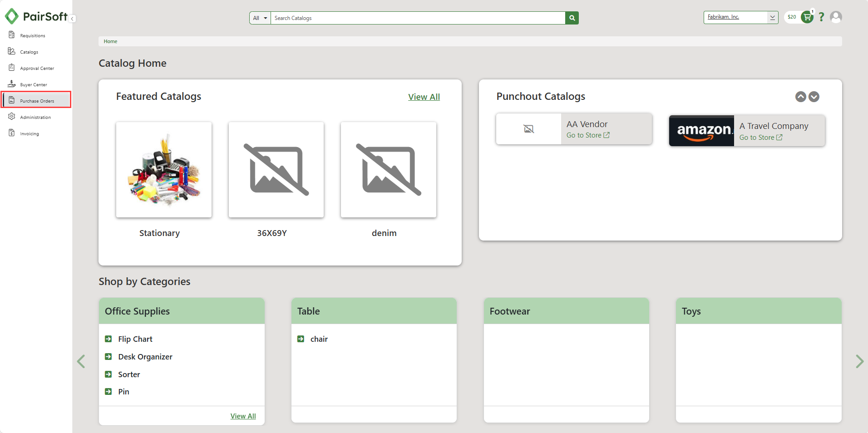The width and height of the screenshot is (868, 433).
Task: Click the Search Catalogs input field
Action: coord(418,18)
